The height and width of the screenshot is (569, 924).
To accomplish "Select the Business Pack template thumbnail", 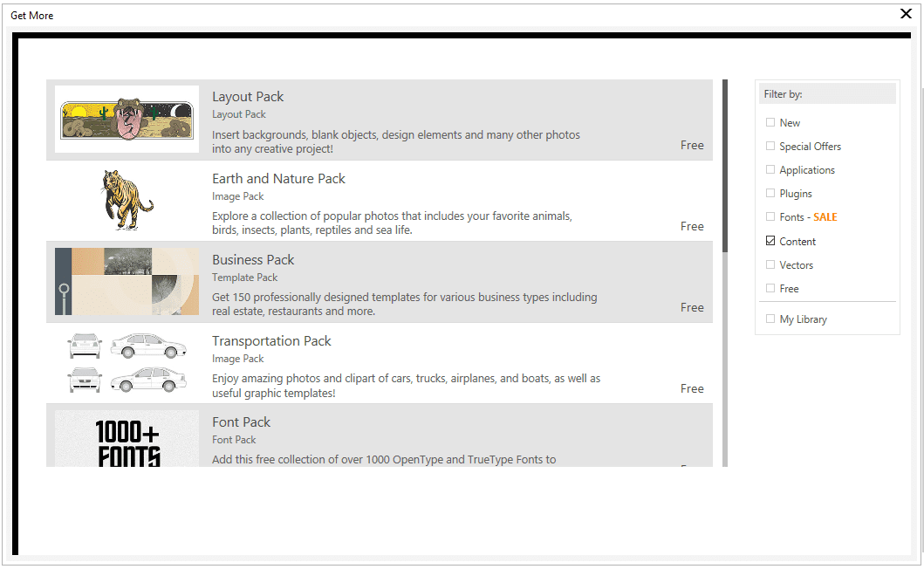I will [127, 281].
